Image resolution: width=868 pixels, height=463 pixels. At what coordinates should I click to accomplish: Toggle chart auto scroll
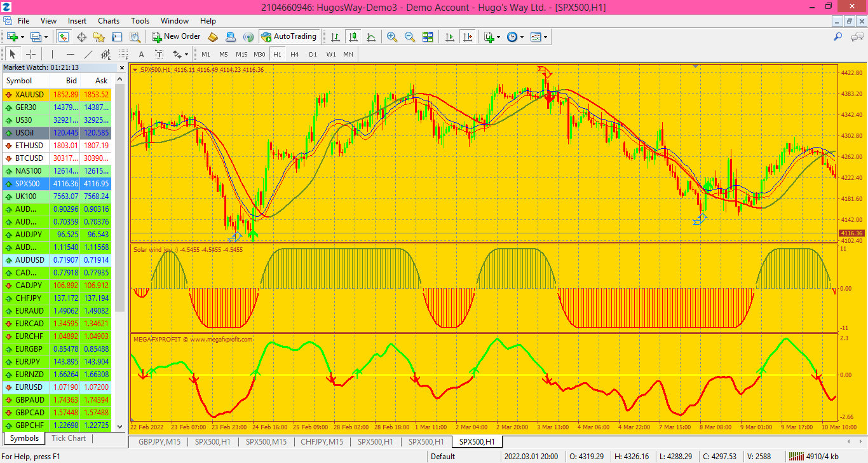tap(450, 37)
